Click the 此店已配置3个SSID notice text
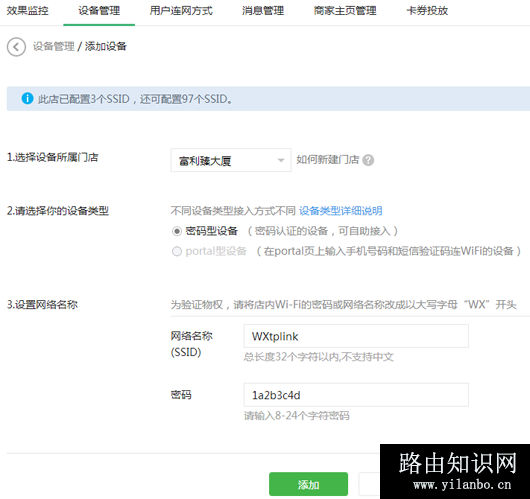Image resolution: width=530 pixels, height=499 pixels. [135, 99]
